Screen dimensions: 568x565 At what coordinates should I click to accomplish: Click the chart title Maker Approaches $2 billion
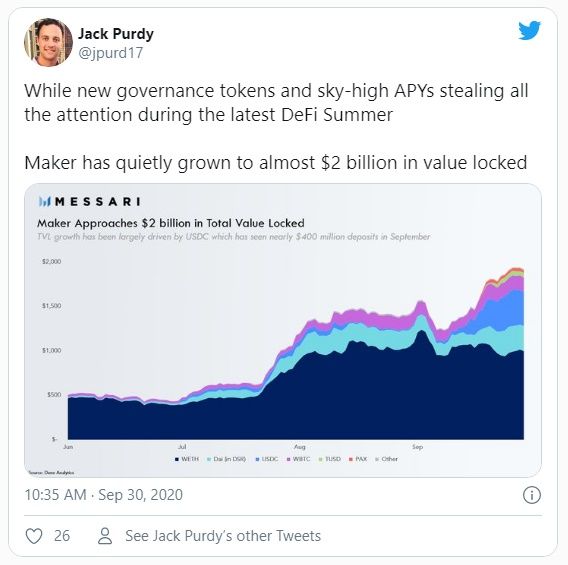[x=171, y=223]
